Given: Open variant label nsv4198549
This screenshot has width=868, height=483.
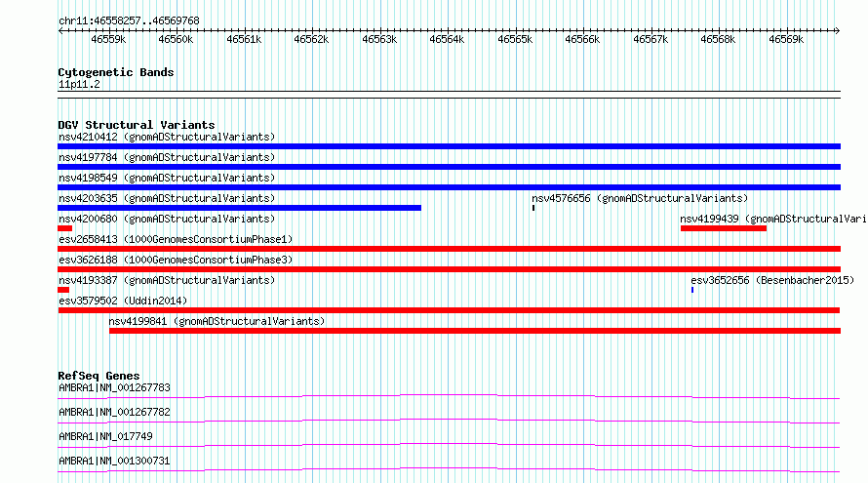Looking at the screenshot, I should coord(167,178).
